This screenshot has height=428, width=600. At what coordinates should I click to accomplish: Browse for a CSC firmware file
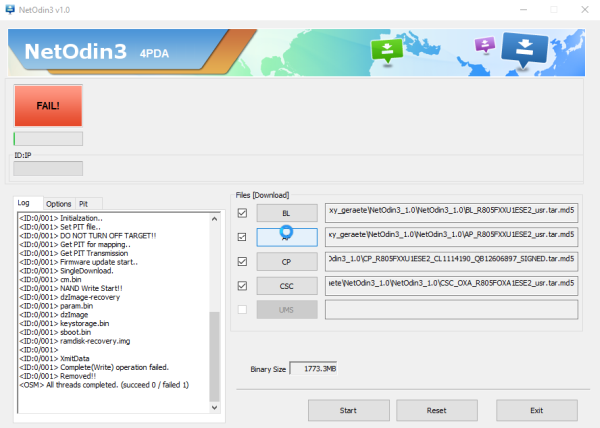point(287,286)
